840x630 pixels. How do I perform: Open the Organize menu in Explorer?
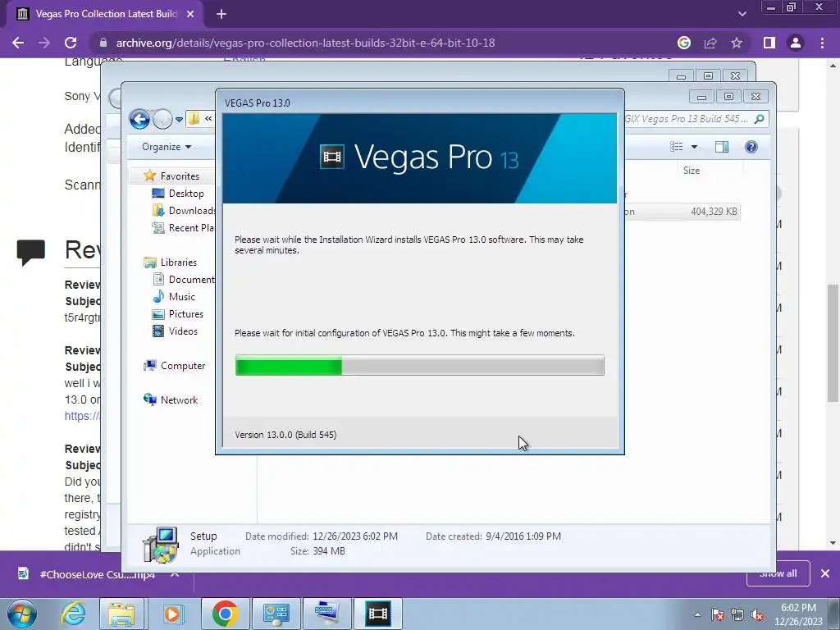point(166,147)
